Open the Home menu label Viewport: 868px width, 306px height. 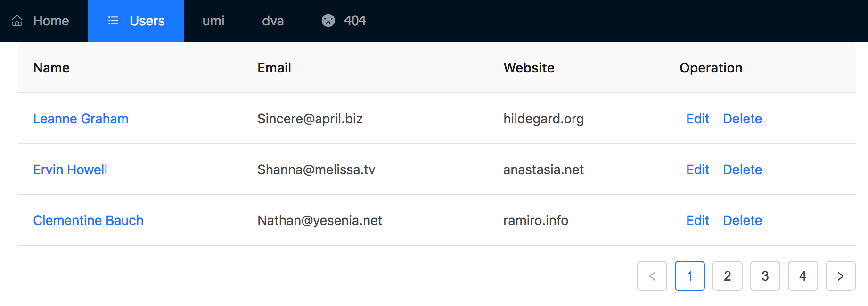[x=51, y=21]
